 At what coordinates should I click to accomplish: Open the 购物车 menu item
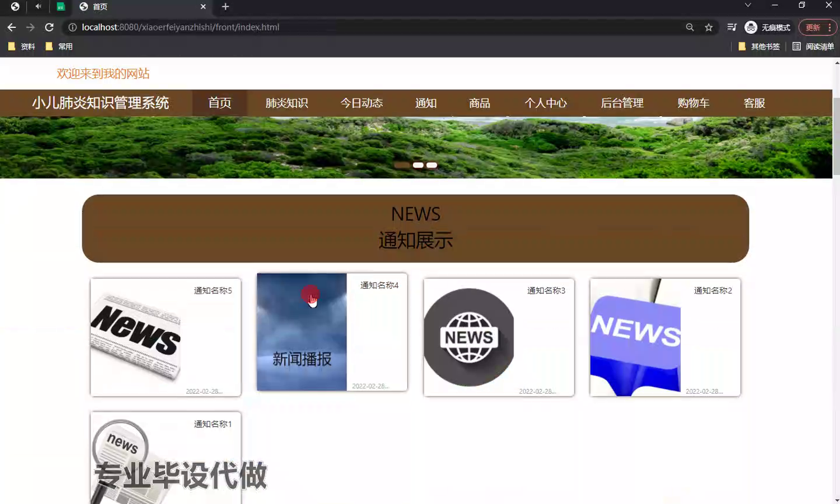point(693,103)
